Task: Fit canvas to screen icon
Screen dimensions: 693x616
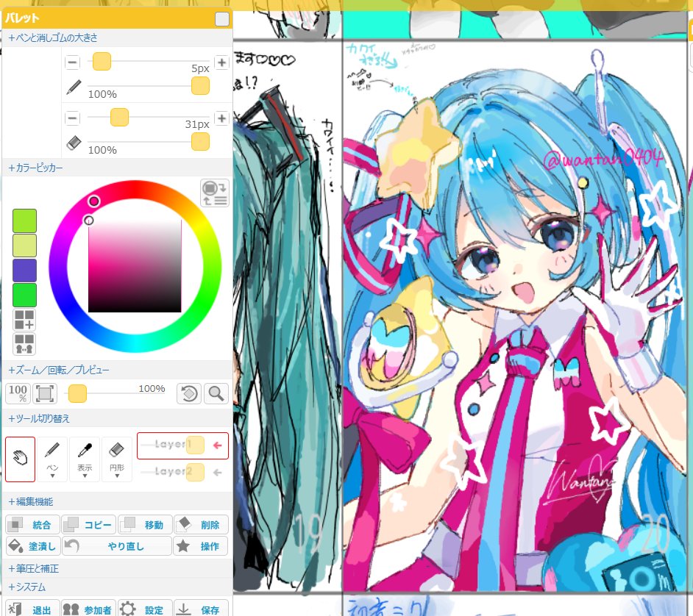Action: point(45,393)
